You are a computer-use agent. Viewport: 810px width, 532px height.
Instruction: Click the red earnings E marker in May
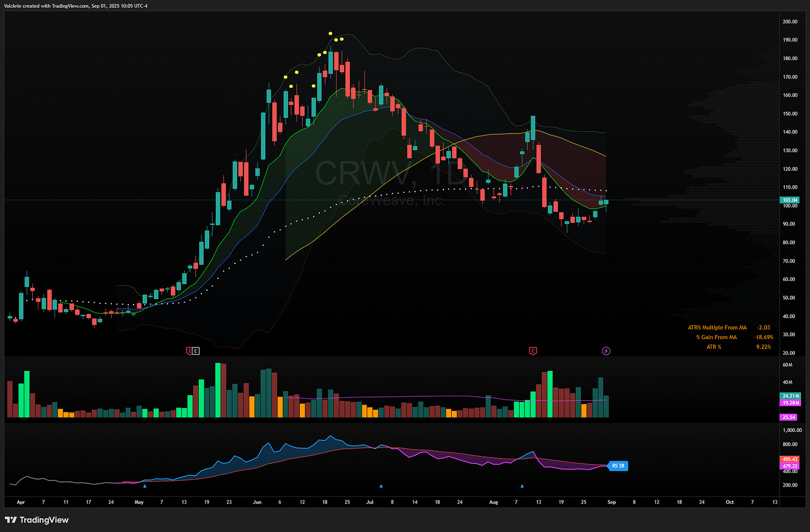tap(189, 351)
